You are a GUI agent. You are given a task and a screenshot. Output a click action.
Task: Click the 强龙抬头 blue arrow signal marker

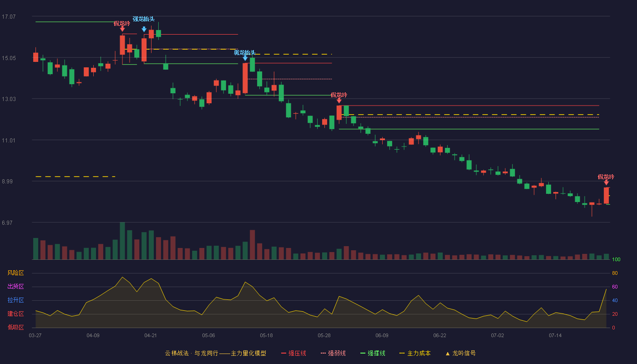(144, 29)
